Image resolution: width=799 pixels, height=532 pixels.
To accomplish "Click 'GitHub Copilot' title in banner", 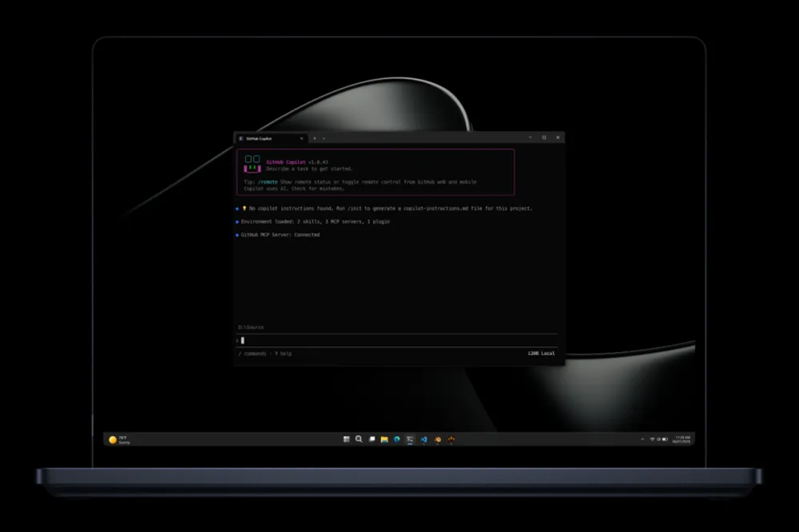I will [x=286, y=162].
